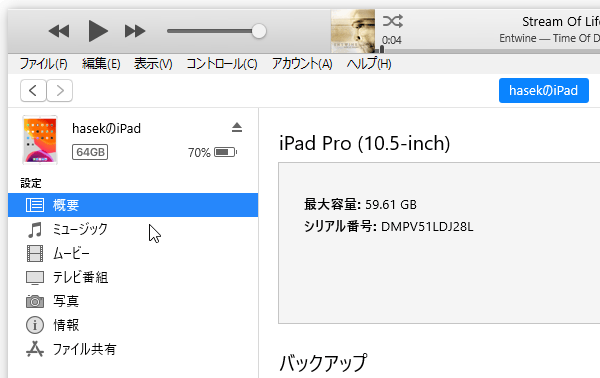
Task: Skip to next track with fast-forward
Action: point(135,31)
